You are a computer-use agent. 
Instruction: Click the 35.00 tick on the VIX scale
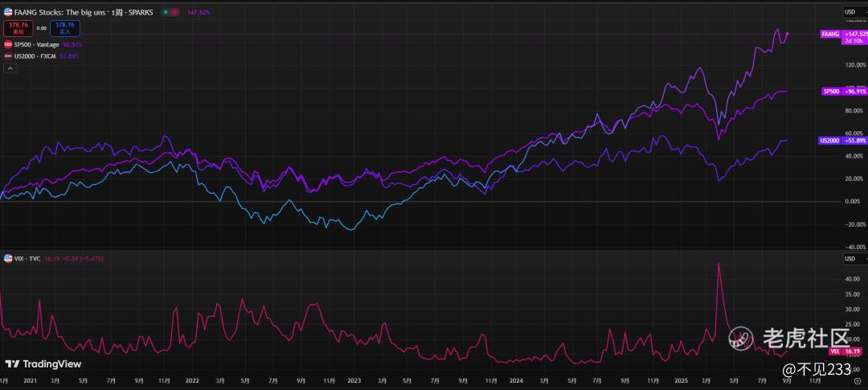[852, 294]
